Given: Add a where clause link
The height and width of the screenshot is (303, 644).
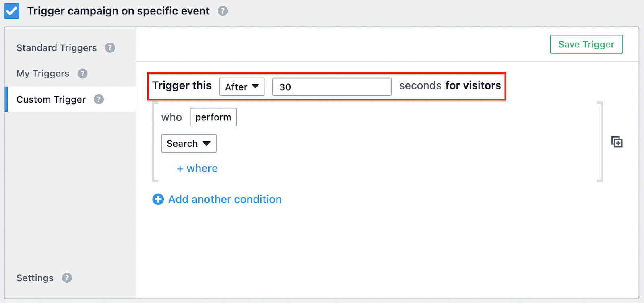Looking at the screenshot, I should (x=197, y=168).
